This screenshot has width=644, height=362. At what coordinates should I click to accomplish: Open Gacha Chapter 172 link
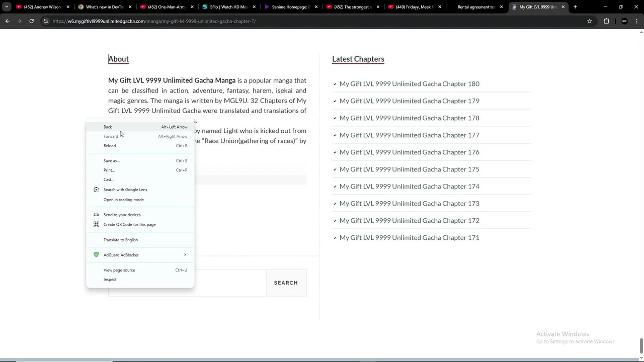coord(410,221)
